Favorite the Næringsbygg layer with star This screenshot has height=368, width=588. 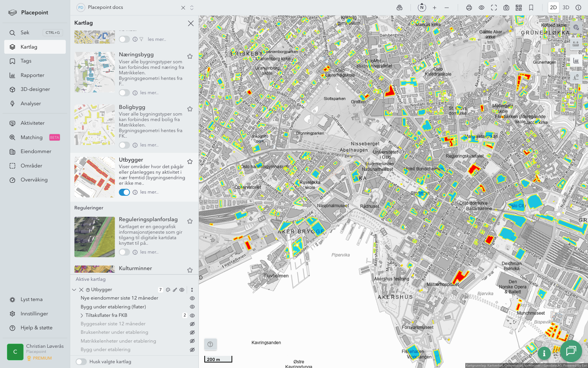point(190,56)
